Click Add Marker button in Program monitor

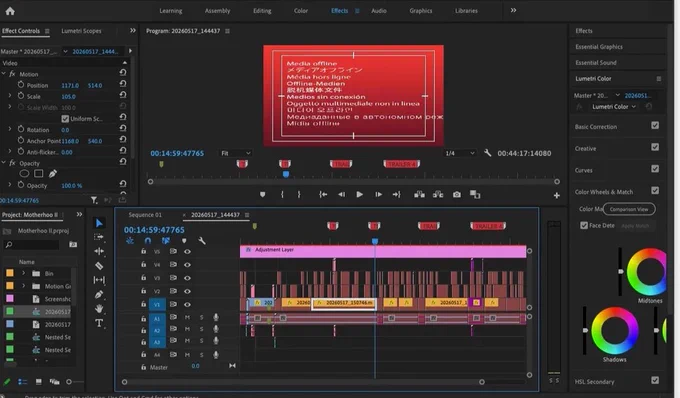click(262, 195)
